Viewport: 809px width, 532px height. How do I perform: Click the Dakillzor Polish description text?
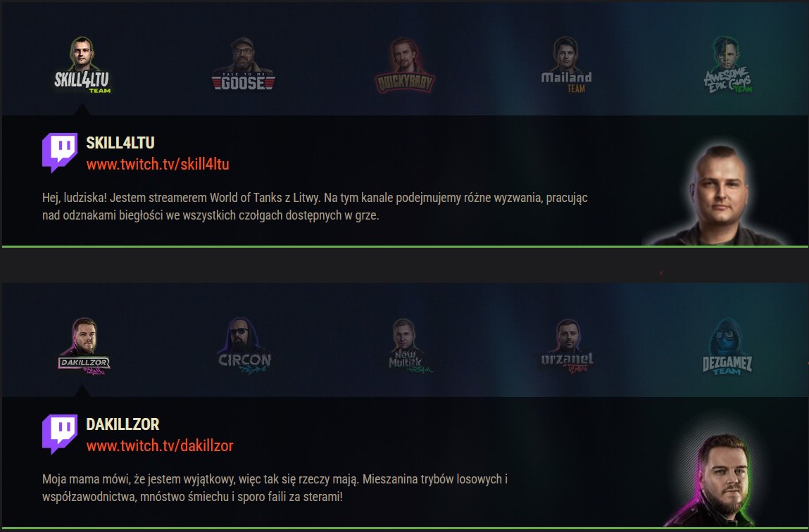point(275,488)
